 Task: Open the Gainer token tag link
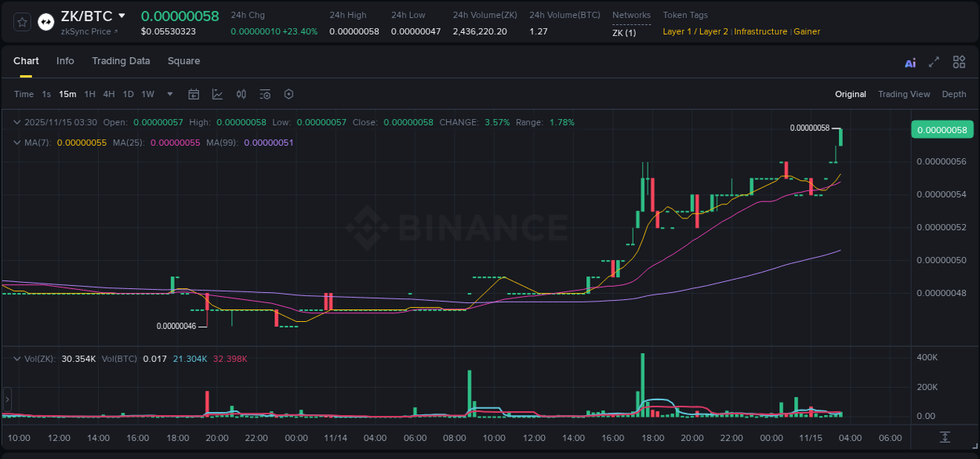[807, 31]
